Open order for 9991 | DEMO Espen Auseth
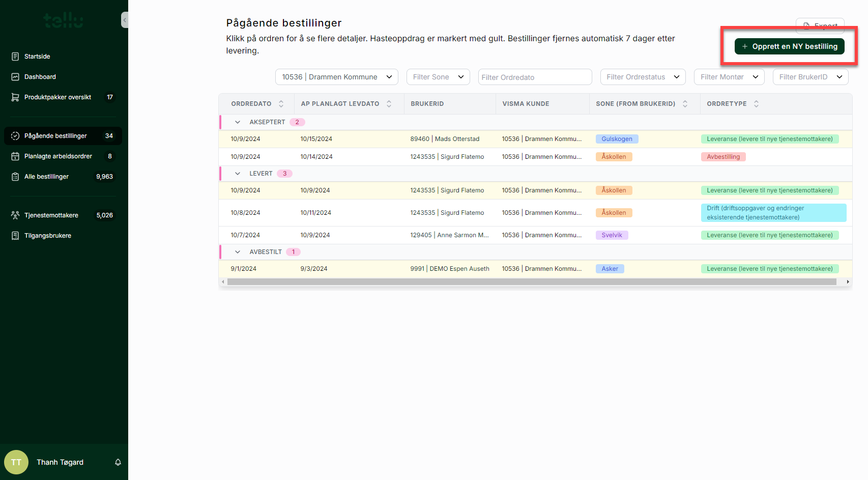This screenshot has width=868, height=480. pos(535,269)
